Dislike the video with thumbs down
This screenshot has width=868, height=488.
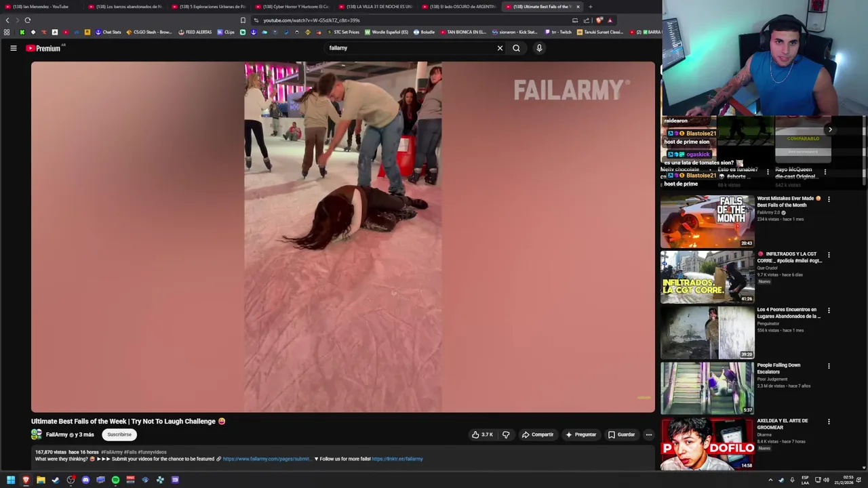506,434
